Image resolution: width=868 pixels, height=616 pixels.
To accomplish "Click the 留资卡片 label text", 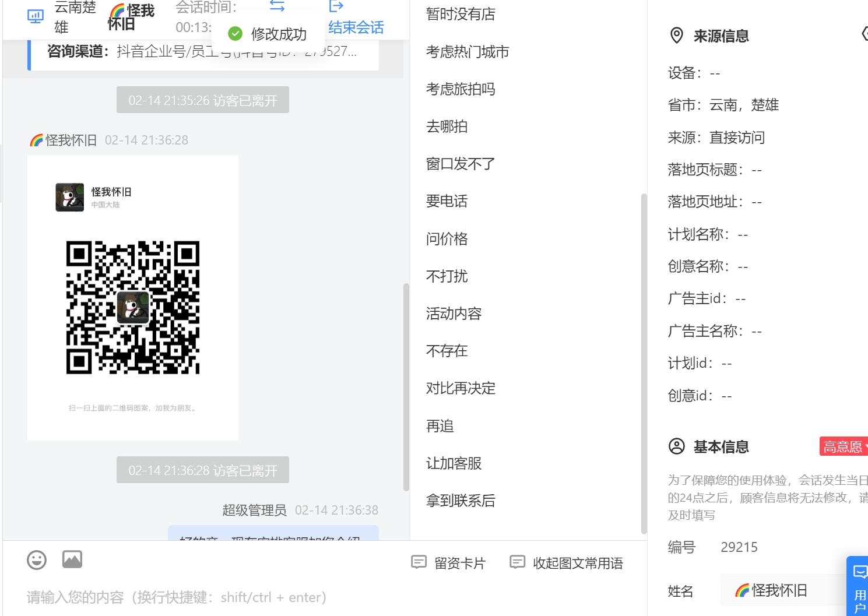I will 460,563.
